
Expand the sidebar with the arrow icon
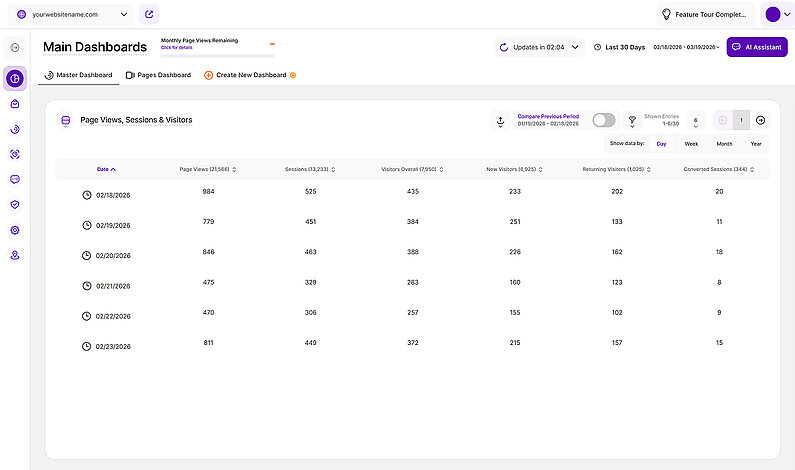coord(15,47)
